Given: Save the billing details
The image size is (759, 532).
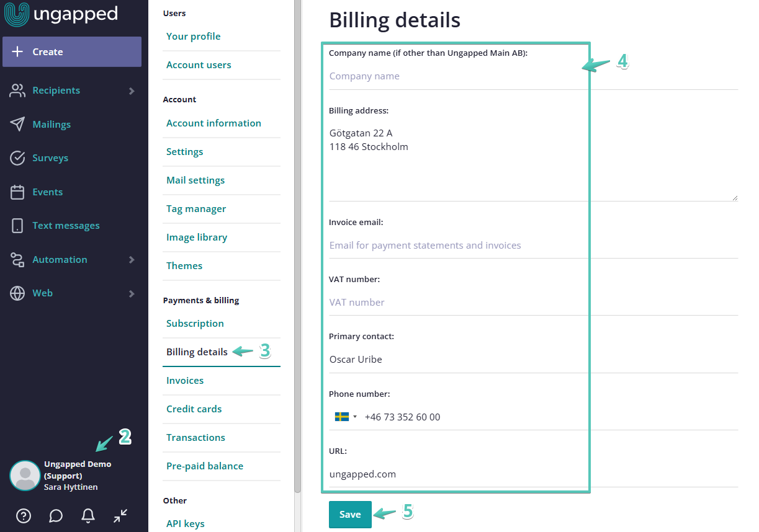Looking at the screenshot, I should (350, 515).
